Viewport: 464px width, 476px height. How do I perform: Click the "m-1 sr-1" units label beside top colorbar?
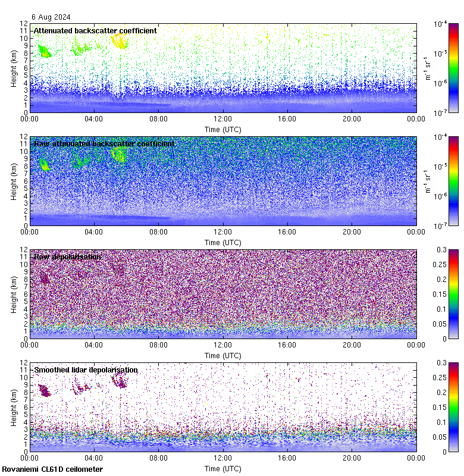pyautogui.click(x=426, y=68)
